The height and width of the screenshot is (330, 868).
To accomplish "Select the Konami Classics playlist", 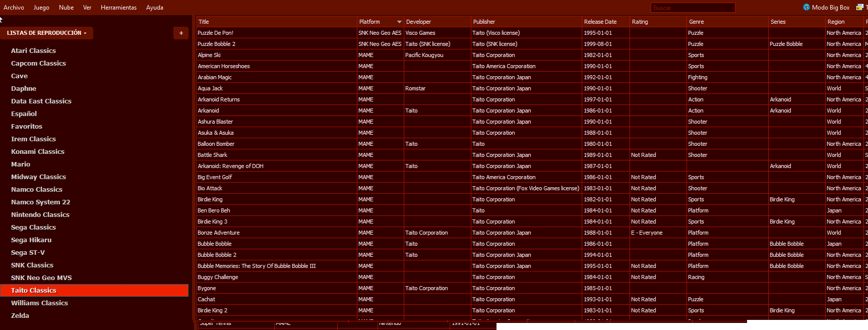I will coord(94,151).
